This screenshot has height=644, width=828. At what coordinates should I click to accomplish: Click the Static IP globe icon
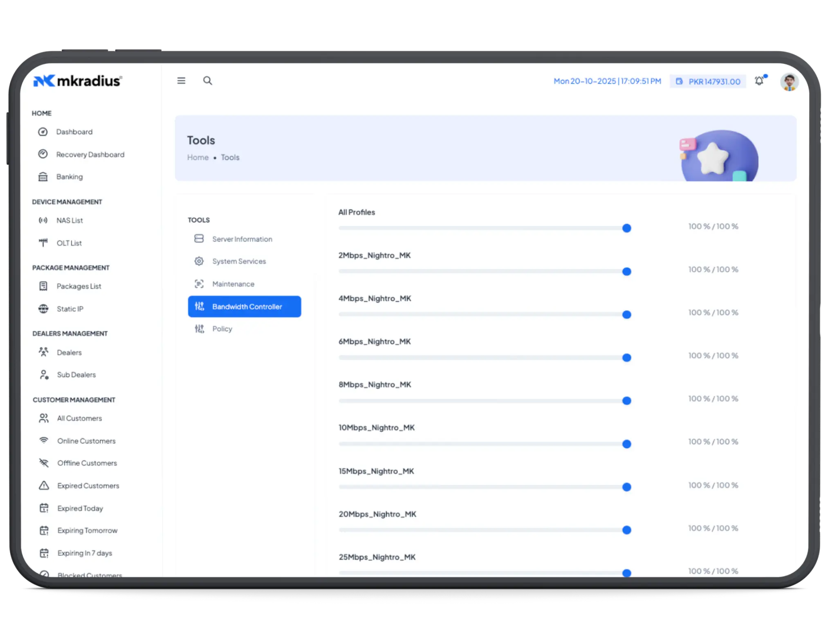click(x=43, y=309)
